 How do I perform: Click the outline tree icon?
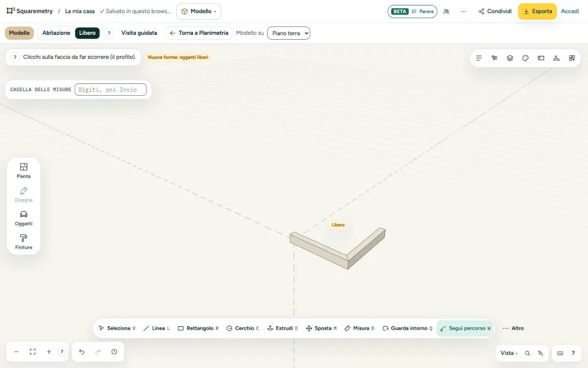coord(494,58)
